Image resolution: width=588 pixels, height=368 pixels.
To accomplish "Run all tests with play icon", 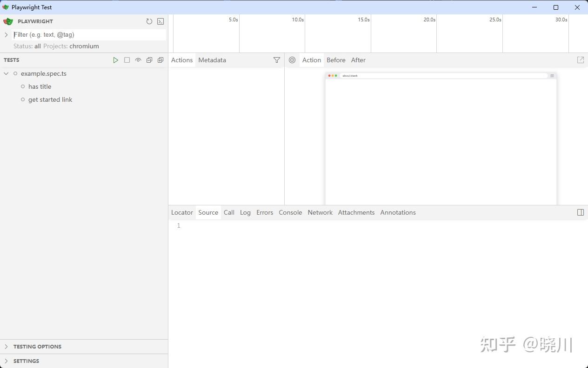I will (x=116, y=60).
